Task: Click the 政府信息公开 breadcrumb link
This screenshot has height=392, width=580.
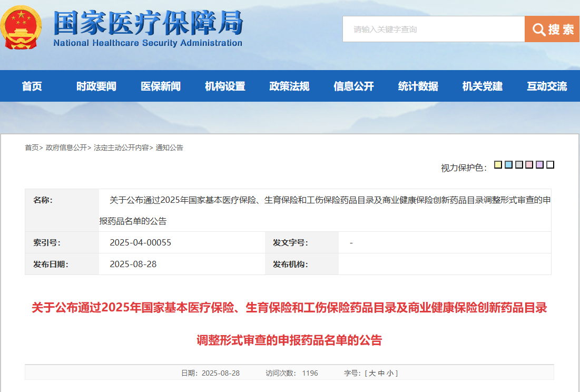Action: point(66,148)
